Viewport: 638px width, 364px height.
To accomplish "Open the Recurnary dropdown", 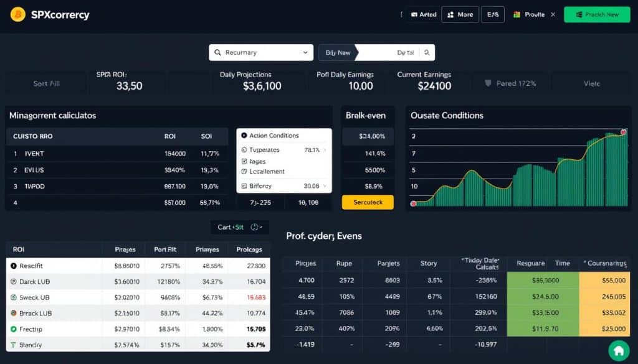I will click(305, 53).
